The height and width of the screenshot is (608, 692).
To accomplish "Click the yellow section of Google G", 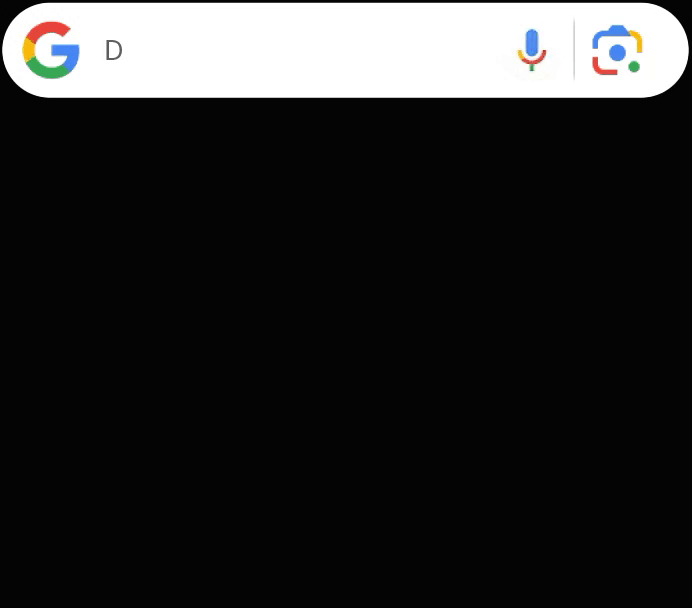I will click(28, 50).
